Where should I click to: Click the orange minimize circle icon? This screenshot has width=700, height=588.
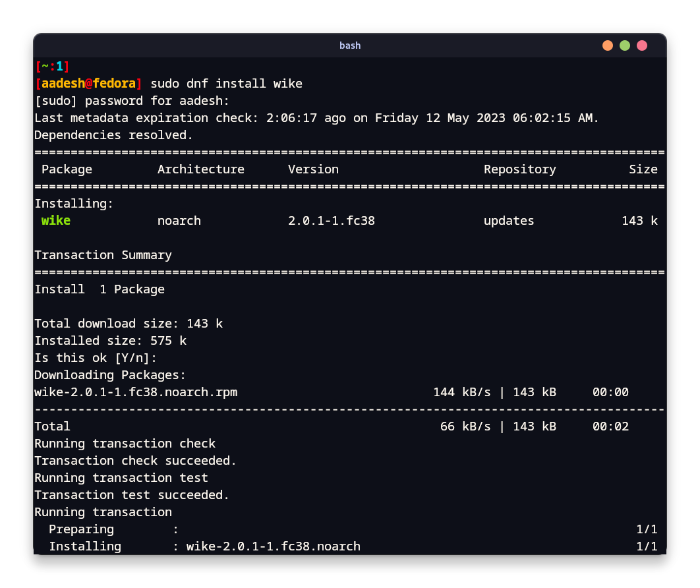606,45
